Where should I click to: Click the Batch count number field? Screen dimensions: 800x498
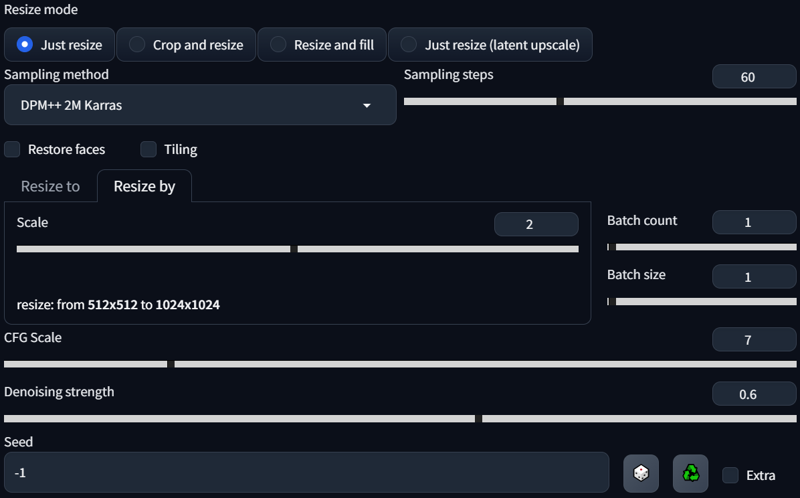[x=754, y=222]
